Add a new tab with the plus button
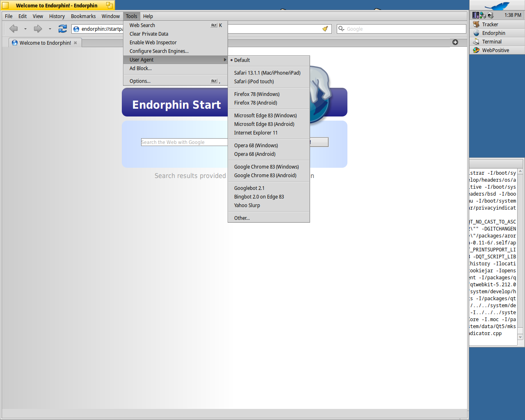The height and width of the screenshot is (420, 525). click(x=455, y=42)
